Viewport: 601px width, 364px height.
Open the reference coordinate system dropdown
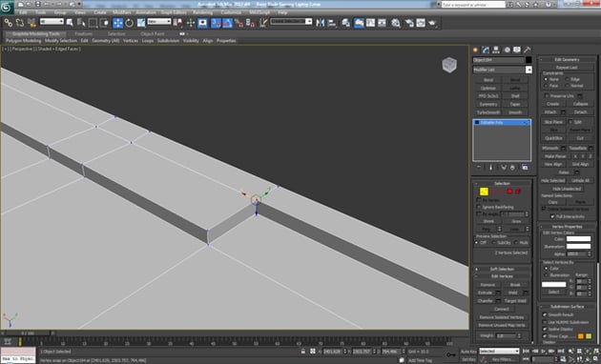click(x=159, y=22)
